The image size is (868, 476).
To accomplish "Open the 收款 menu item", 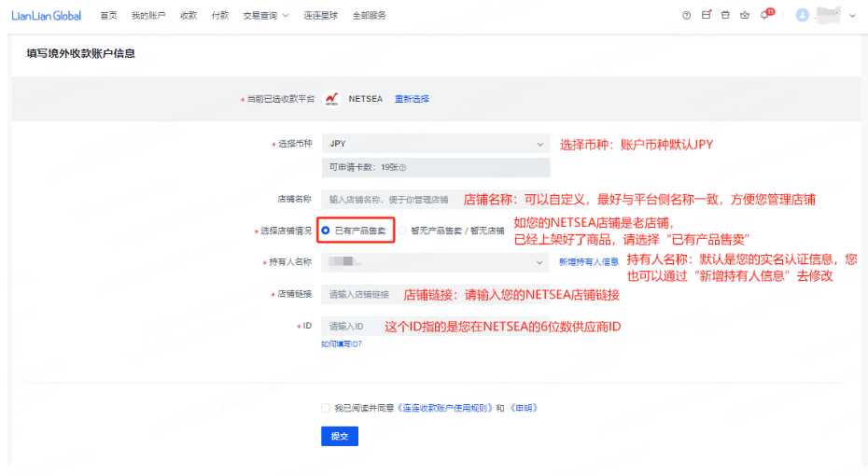I will 189,16.
